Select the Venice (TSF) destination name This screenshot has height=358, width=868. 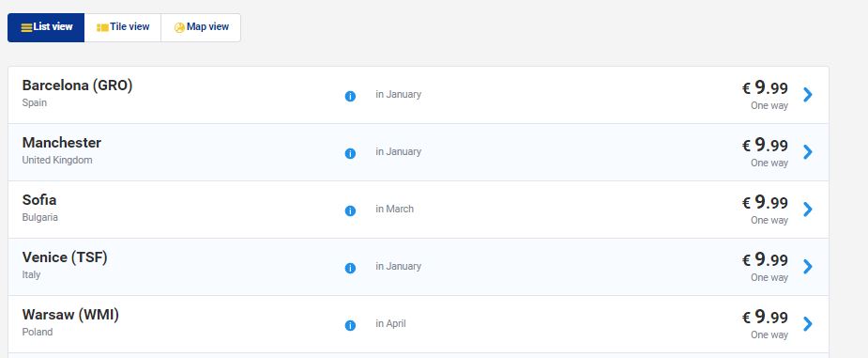[65, 257]
